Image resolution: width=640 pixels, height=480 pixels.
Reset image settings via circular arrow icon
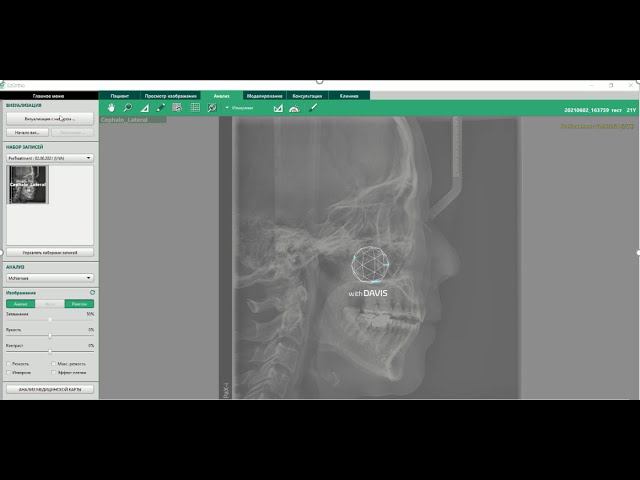tap(92, 293)
